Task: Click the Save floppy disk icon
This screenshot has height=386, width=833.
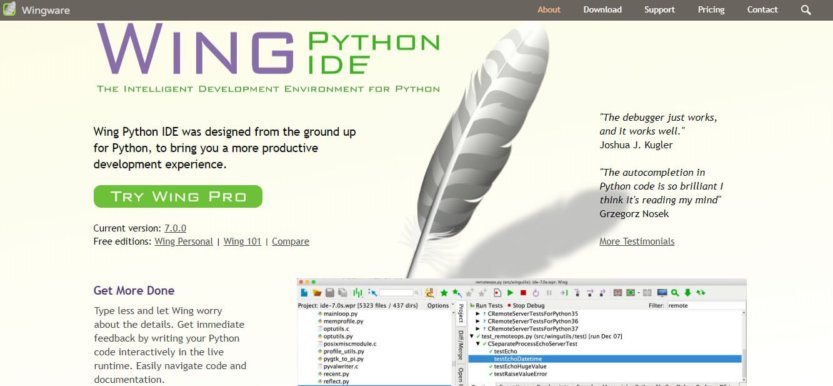Action: tap(330, 293)
